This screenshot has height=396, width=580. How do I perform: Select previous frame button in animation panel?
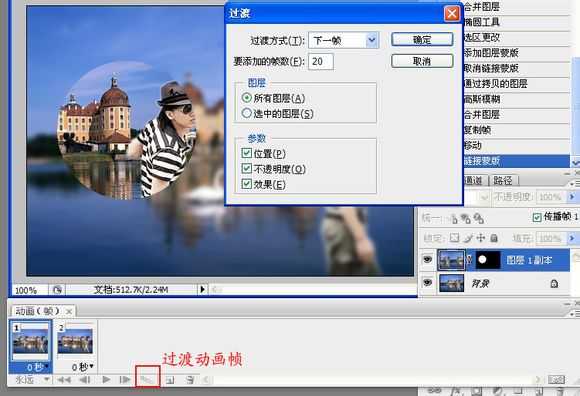[x=85, y=380]
